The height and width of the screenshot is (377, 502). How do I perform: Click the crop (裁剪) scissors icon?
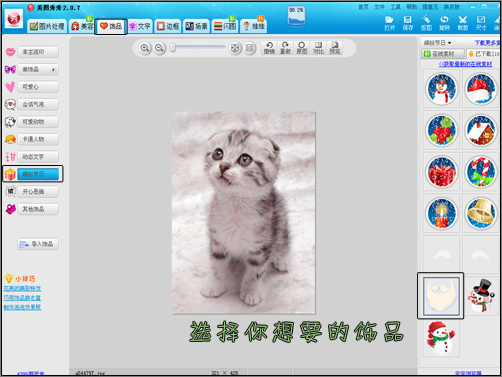pyautogui.click(x=462, y=23)
